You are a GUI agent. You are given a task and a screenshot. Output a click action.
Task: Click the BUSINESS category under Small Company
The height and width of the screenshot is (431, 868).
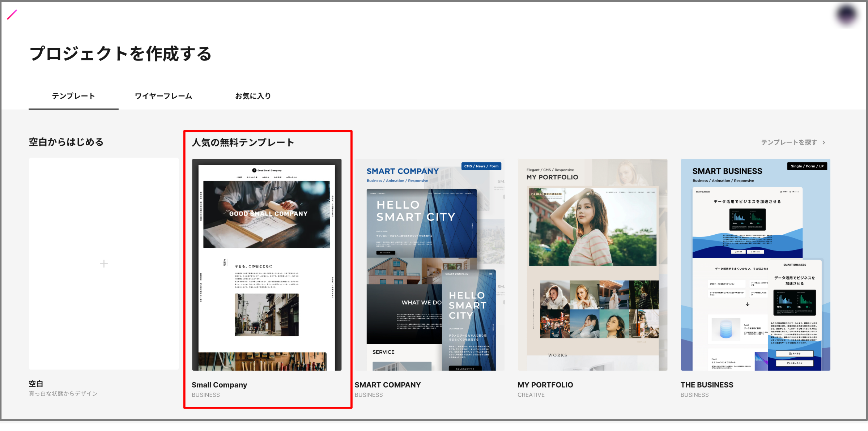point(206,395)
